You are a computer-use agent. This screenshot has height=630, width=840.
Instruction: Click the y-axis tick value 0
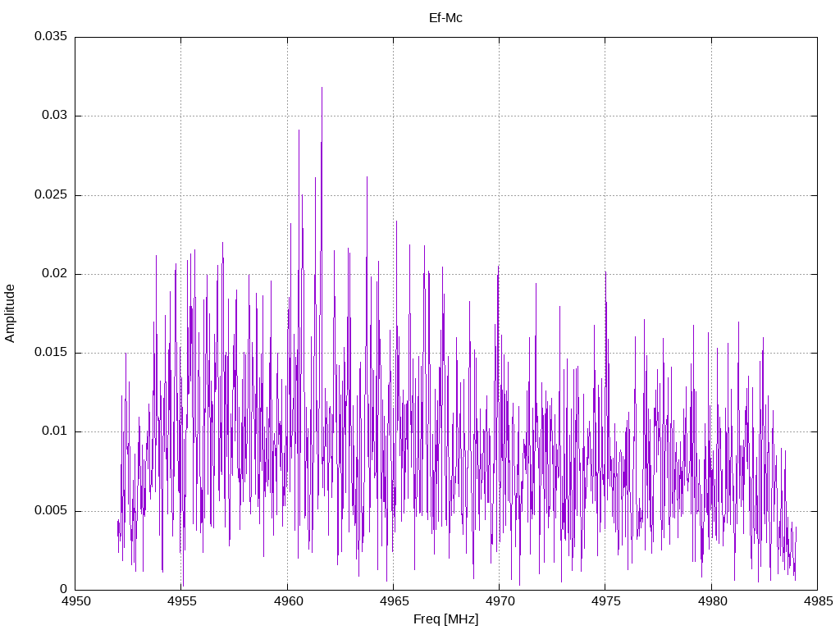tap(64, 589)
